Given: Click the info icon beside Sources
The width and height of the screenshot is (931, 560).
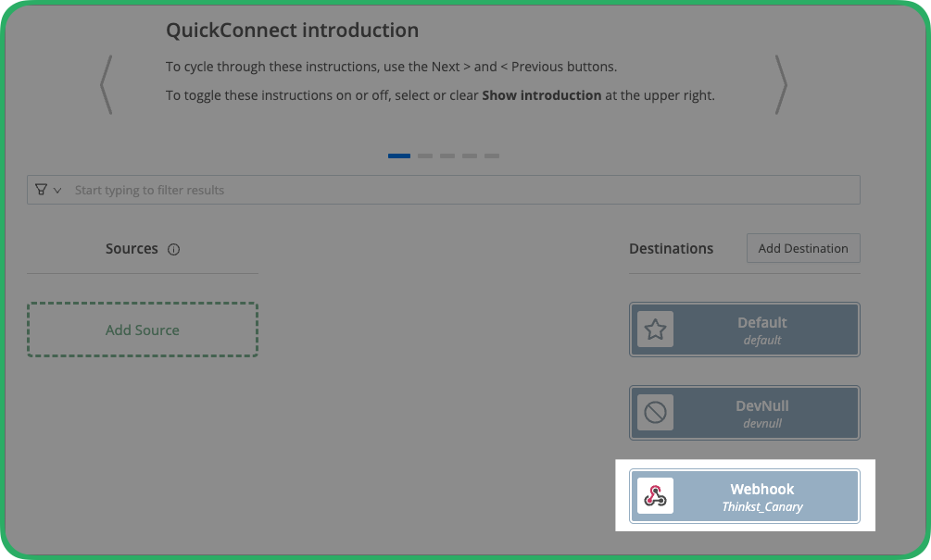Looking at the screenshot, I should click(173, 249).
